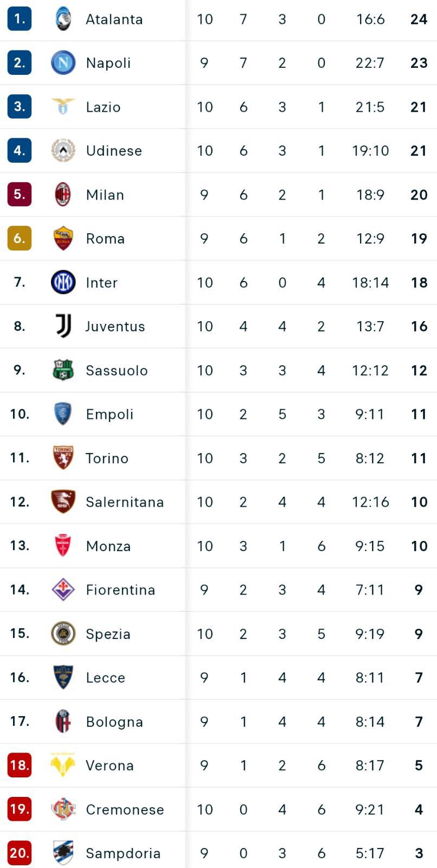Click the Salernitana team name
Screen dimensions: 437x868
(125, 502)
